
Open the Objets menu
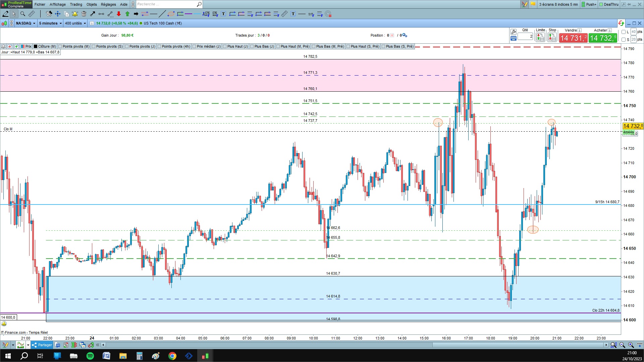point(92,4)
